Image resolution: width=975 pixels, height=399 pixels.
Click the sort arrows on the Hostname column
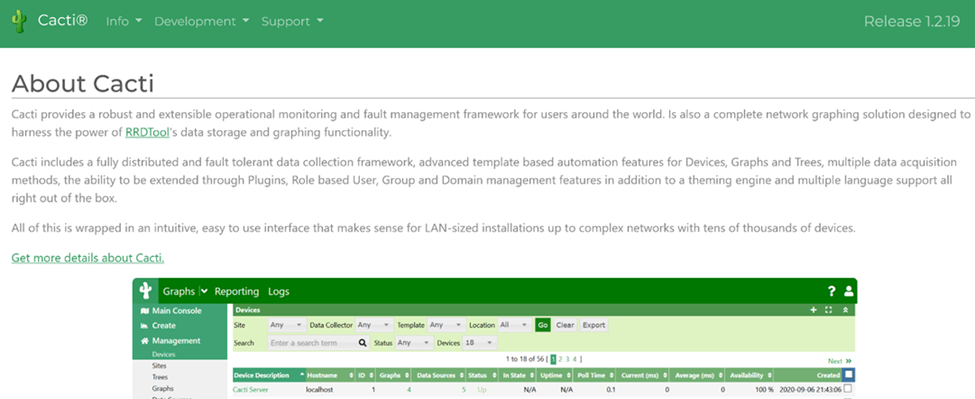pyautogui.click(x=351, y=375)
